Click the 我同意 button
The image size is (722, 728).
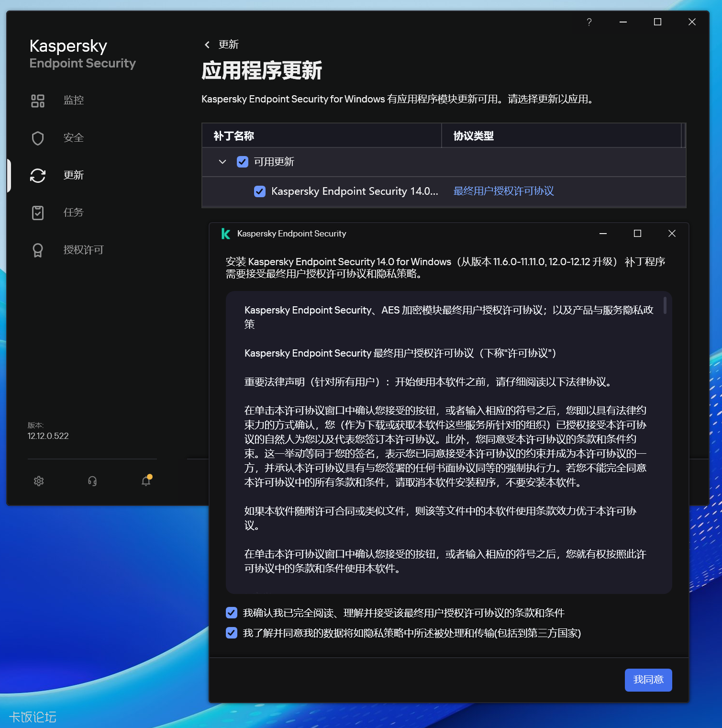(648, 680)
